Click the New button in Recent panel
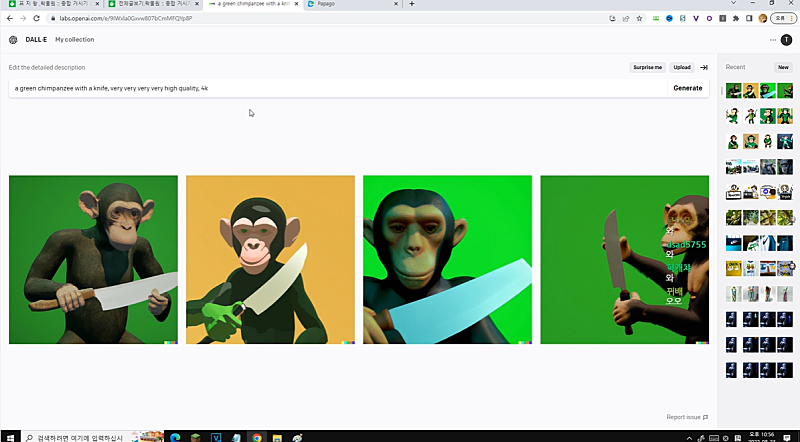The height and width of the screenshot is (442, 800). coord(783,67)
